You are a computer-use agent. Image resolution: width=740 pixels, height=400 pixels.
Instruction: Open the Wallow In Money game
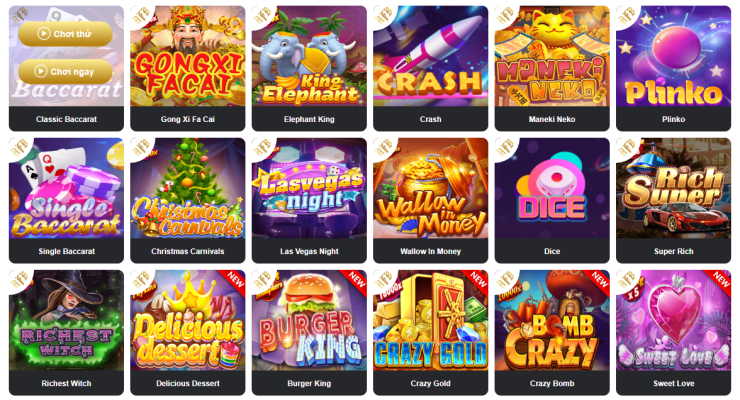pos(430,188)
